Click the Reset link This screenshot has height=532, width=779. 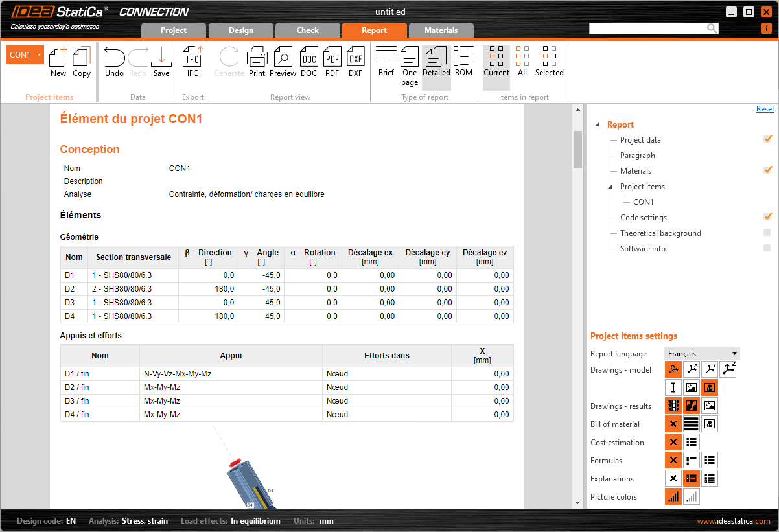pos(765,109)
